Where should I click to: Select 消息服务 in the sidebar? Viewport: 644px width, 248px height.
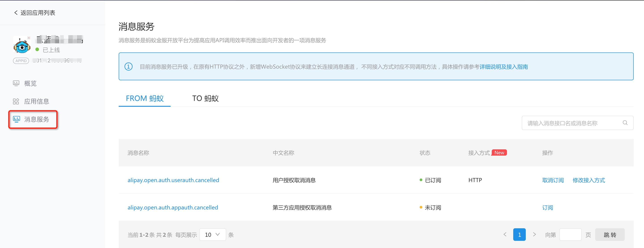click(33, 119)
